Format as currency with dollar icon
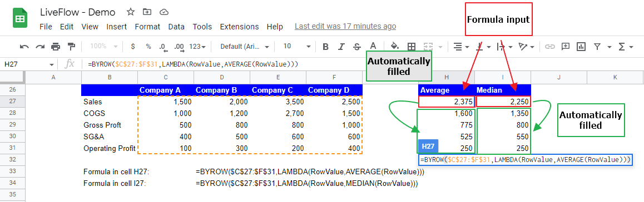644x202 pixels. point(133,47)
